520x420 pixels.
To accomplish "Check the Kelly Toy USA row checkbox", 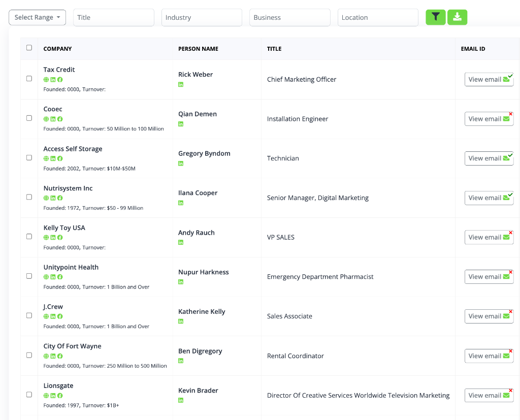I will coord(29,237).
